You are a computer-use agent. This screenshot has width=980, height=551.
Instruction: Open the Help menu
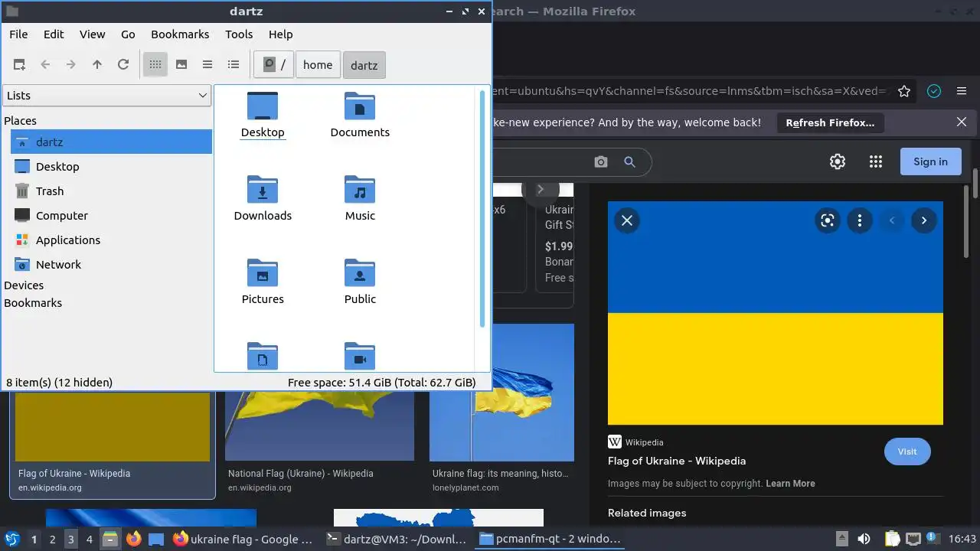click(281, 34)
